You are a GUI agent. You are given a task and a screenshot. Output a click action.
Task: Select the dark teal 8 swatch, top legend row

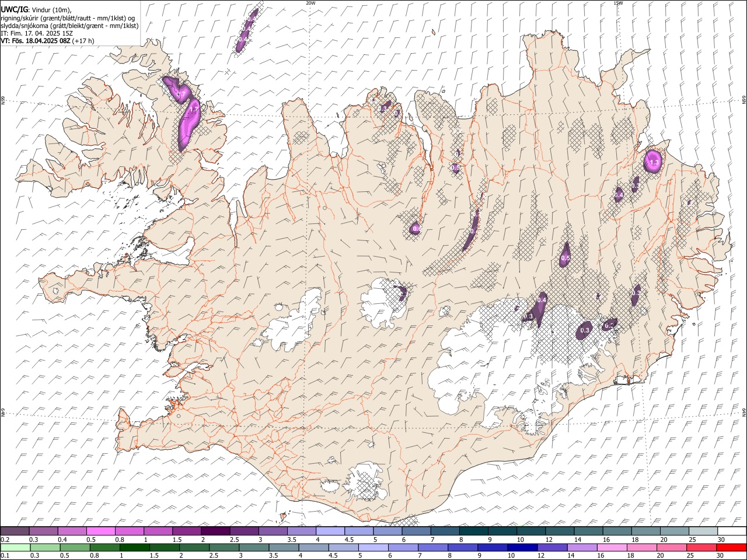(x=474, y=531)
